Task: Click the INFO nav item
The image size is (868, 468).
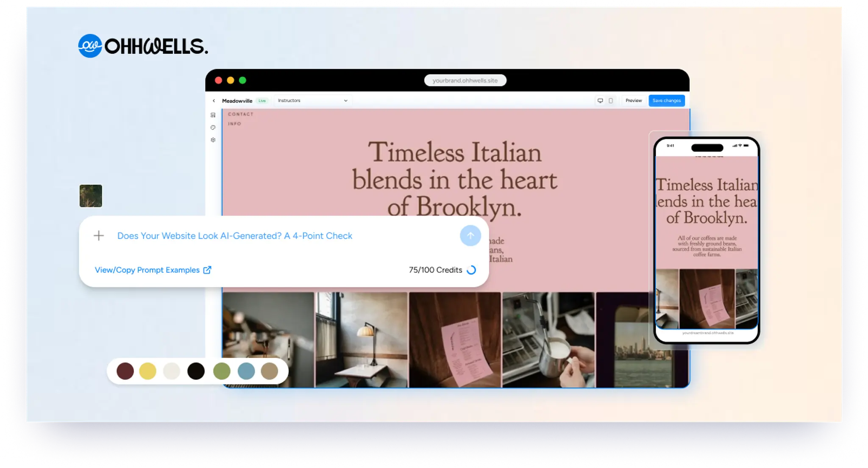Action: [234, 124]
